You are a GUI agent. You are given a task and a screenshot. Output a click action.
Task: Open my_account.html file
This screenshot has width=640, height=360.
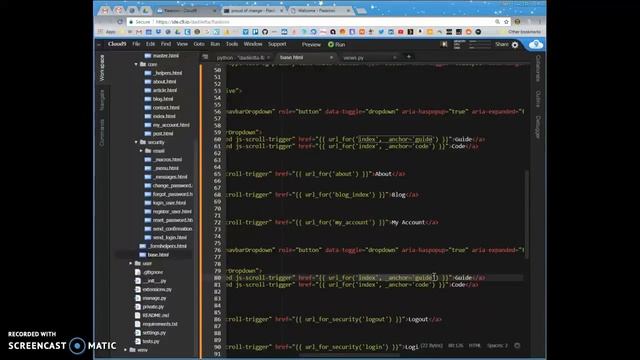[x=171, y=125]
